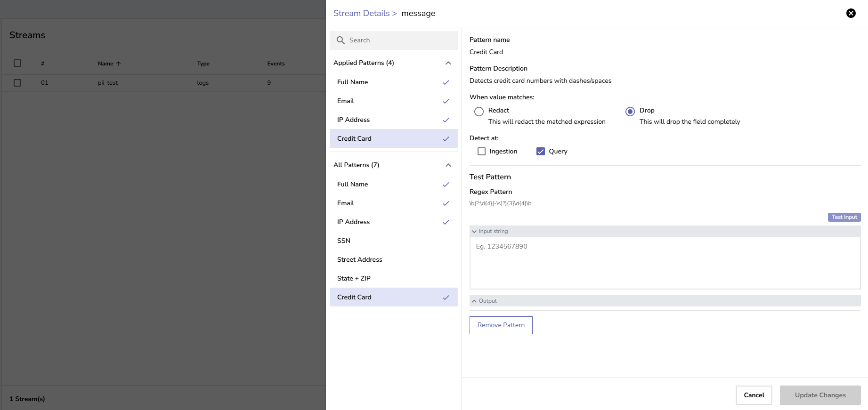The image size is (868, 410).
Task: Click checkmark beside applied Credit Card
Action: (446, 139)
